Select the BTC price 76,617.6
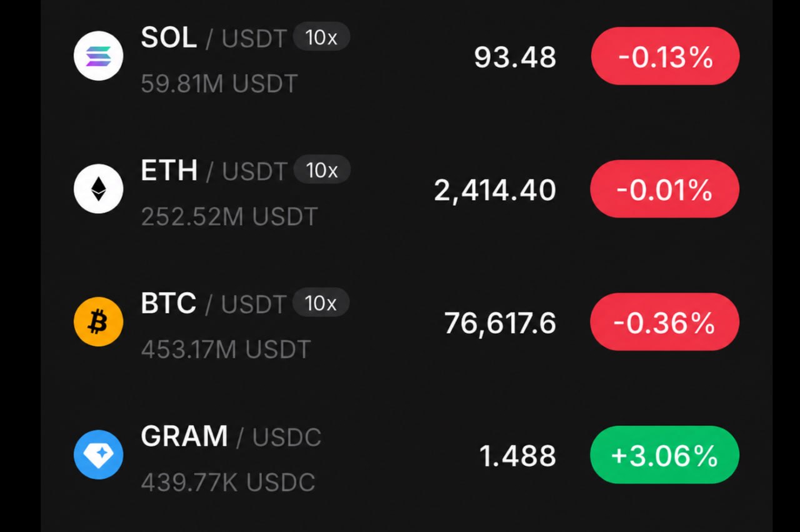800x532 pixels. pyautogui.click(x=500, y=323)
